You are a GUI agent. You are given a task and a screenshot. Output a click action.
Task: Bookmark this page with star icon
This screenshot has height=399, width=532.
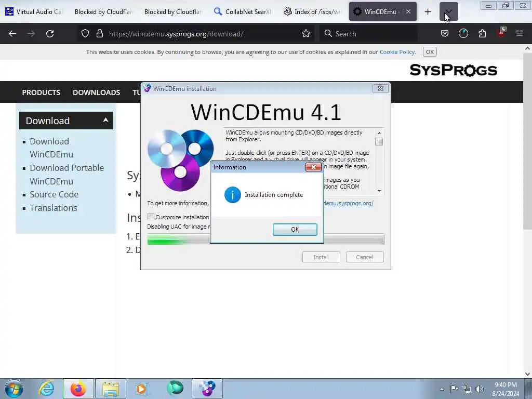[306, 34]
